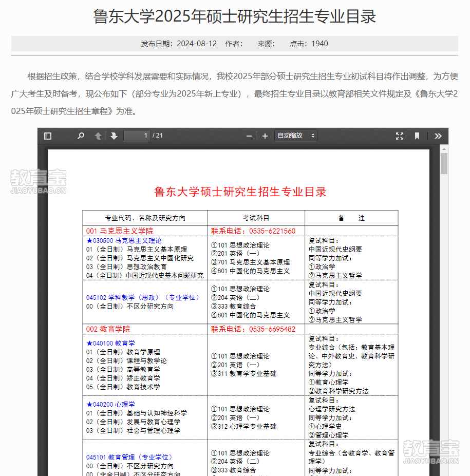
Task: Click ③311 教育学专业基础 exam subject
Action: click(244, 373)
